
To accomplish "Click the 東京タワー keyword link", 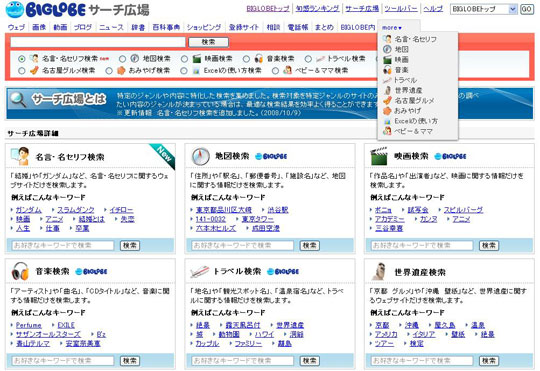I will point(258,219).
